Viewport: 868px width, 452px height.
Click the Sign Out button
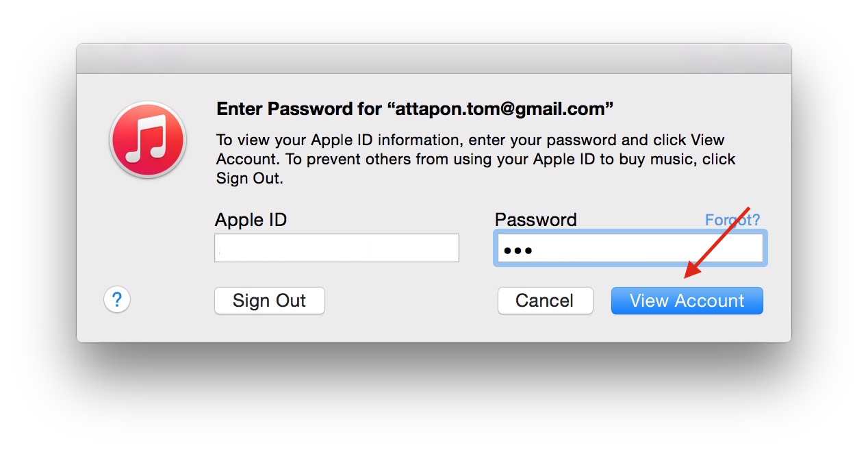click(270, 301)
